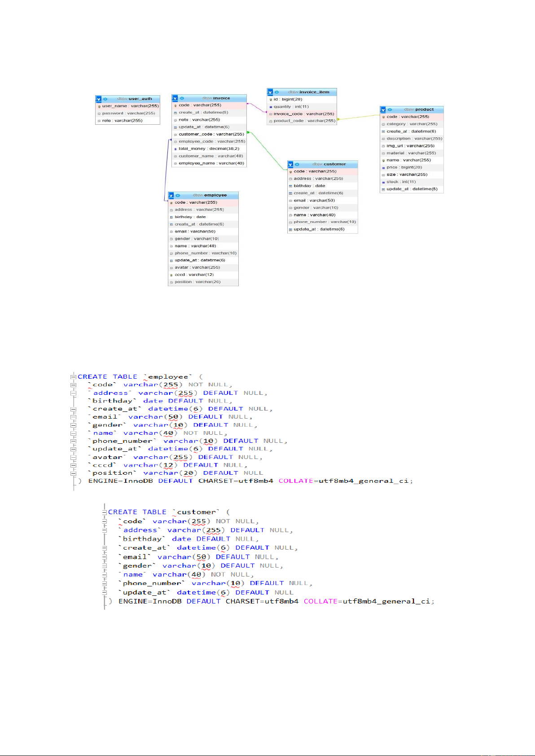Click the gear icon on the product table header

390,109
